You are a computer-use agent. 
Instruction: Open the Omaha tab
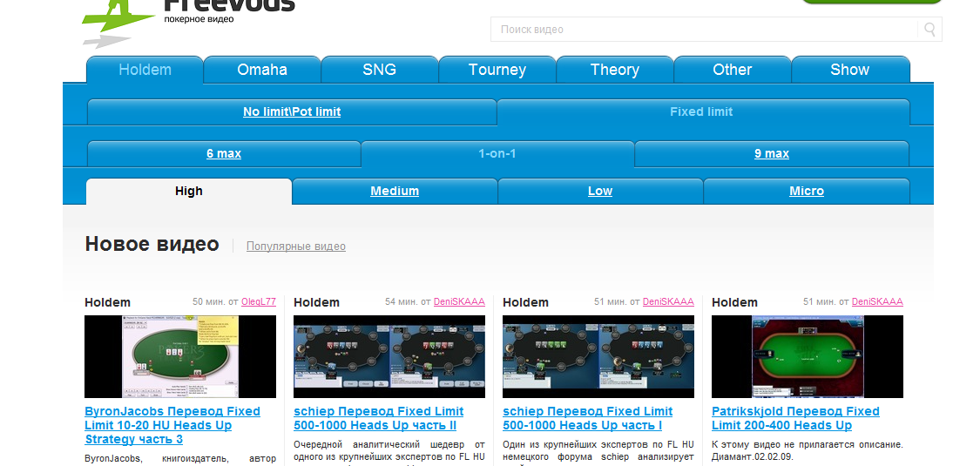262,70
